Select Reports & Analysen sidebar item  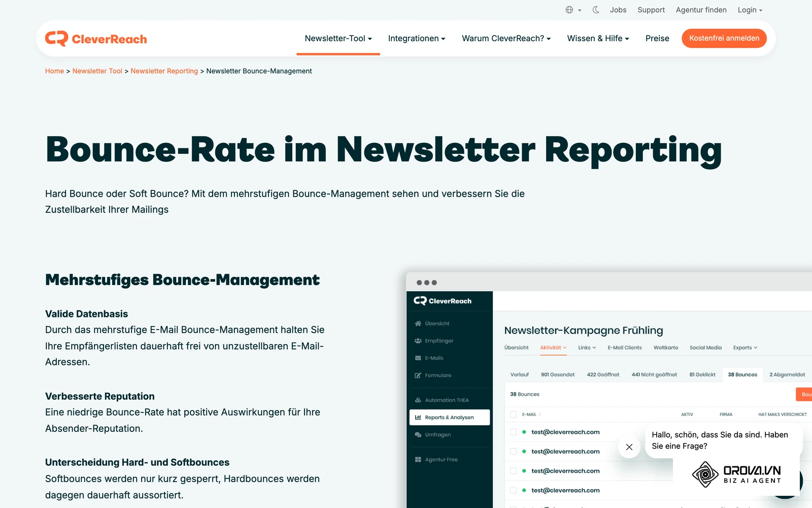(450, 418)
